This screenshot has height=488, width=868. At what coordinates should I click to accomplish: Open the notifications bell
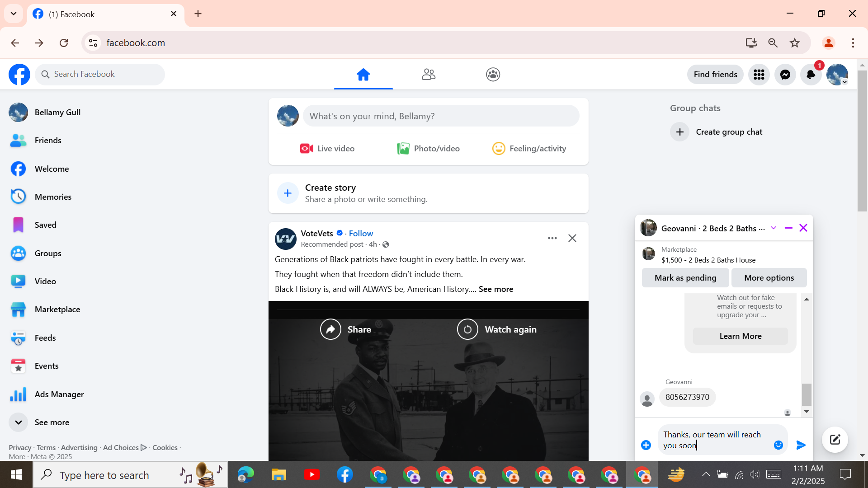click(x=811, y=75)
